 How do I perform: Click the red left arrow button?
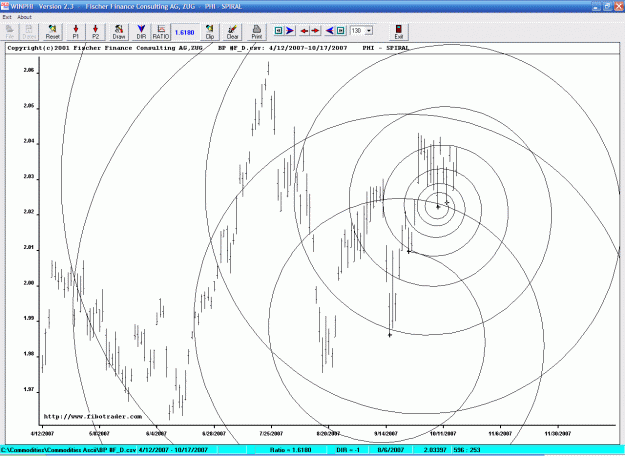[x=305, y=31]
